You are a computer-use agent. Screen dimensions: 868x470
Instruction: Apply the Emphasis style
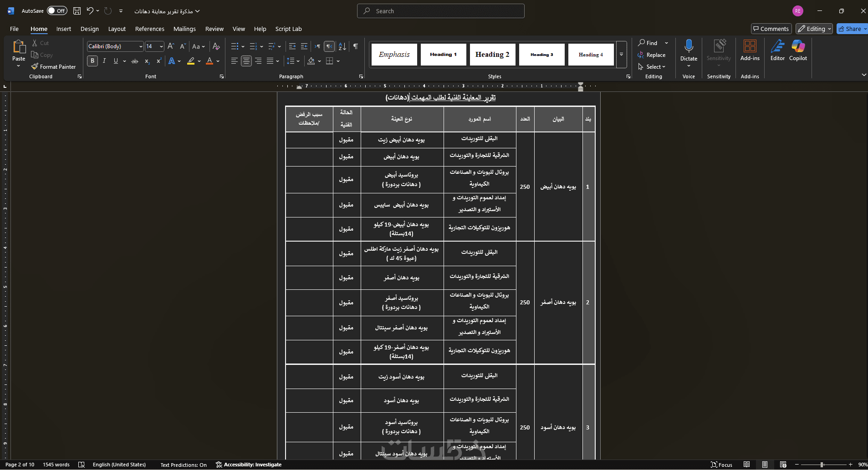(x=394, y=55)
